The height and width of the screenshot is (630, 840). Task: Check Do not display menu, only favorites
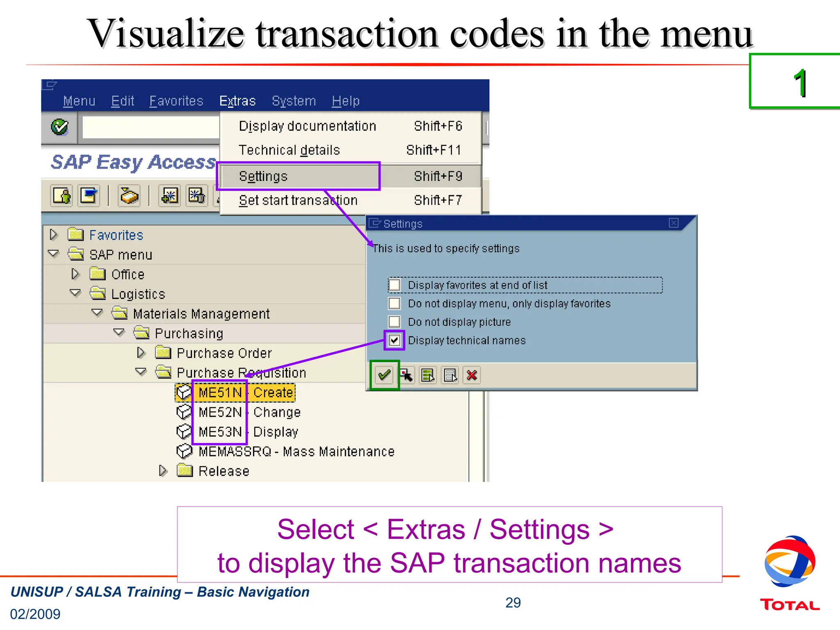(394, 304)
